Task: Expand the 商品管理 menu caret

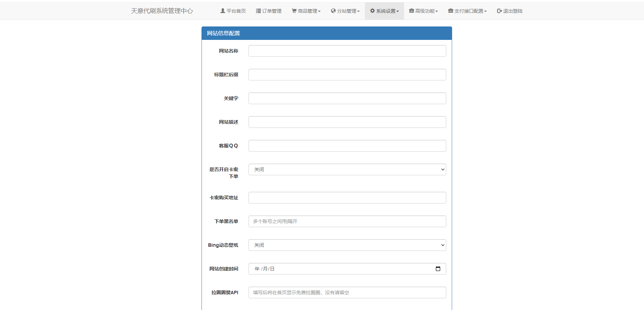Action: point(319,11)
